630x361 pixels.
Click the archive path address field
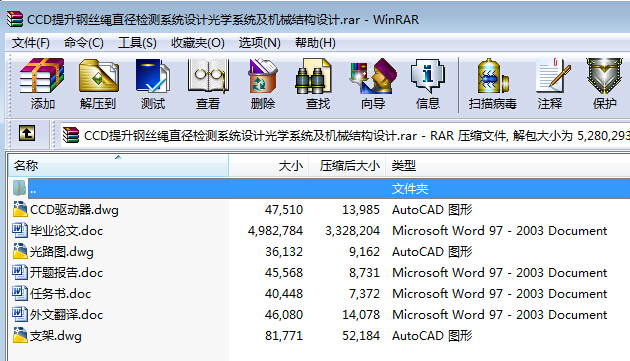click(346, 135)
